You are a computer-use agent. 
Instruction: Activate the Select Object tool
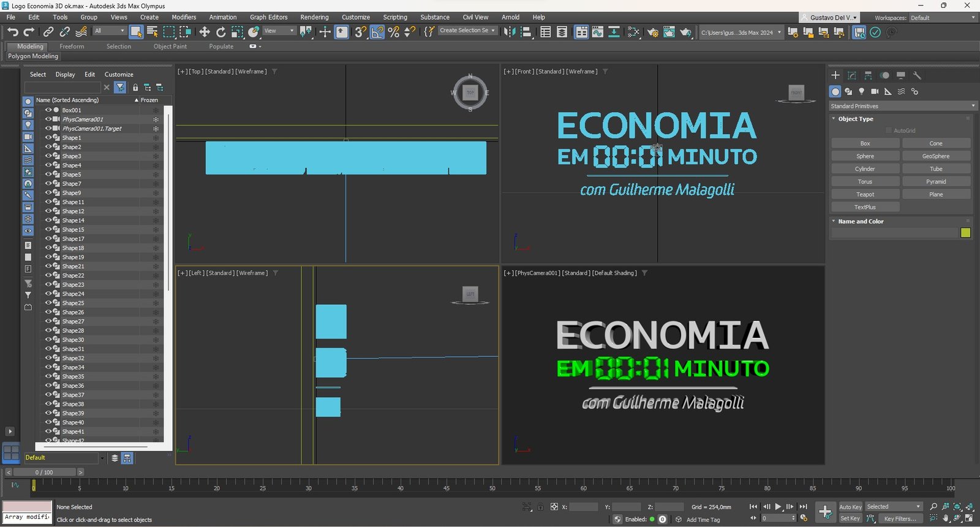[136, 32]
